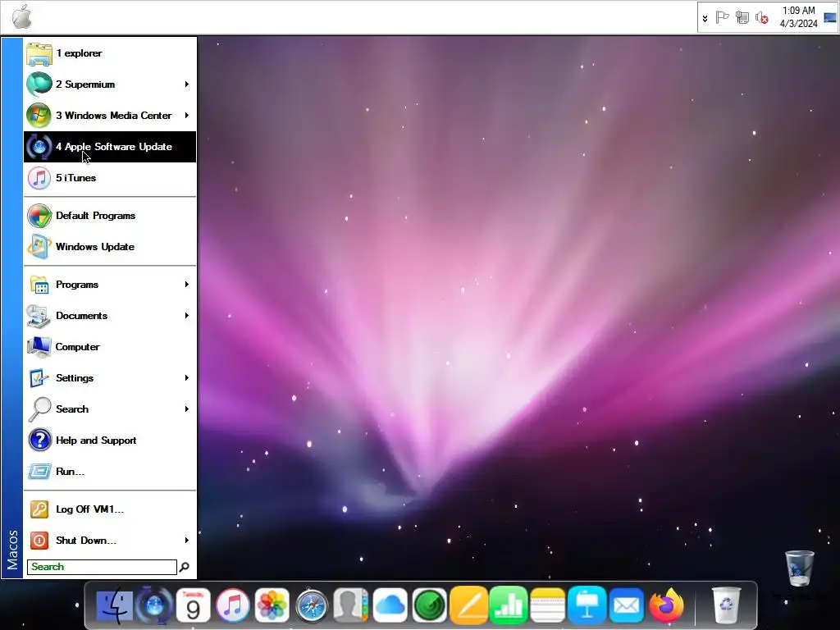The image size is (840, 630).
Task: Click the Apple logo start button
Action: tap(22, 16)
